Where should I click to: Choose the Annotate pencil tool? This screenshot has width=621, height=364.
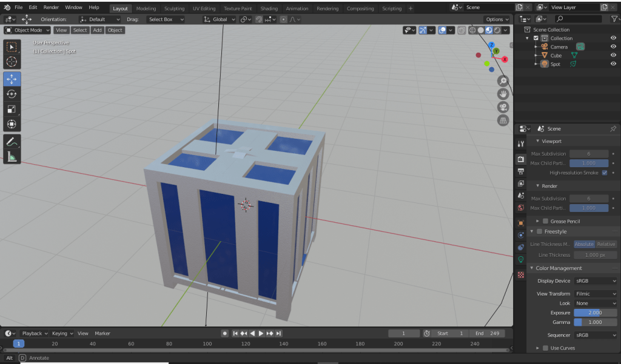(12, 141)
